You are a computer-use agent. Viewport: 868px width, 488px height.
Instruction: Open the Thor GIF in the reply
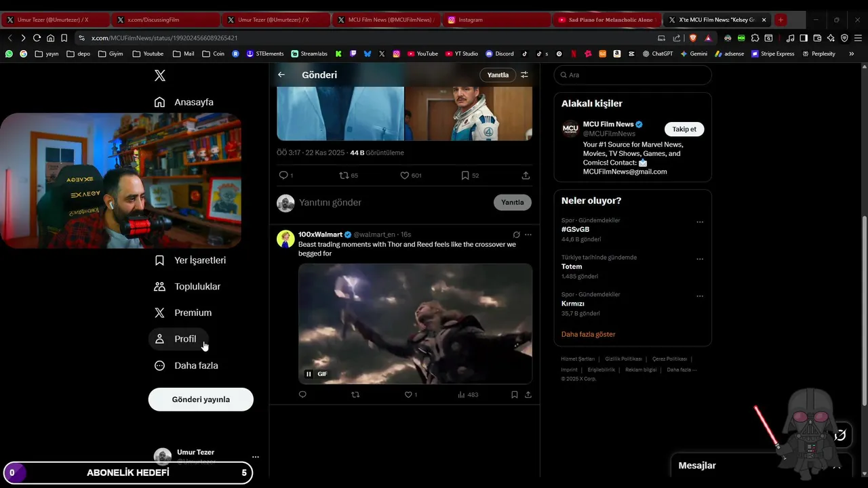click(x=415, y=324)
